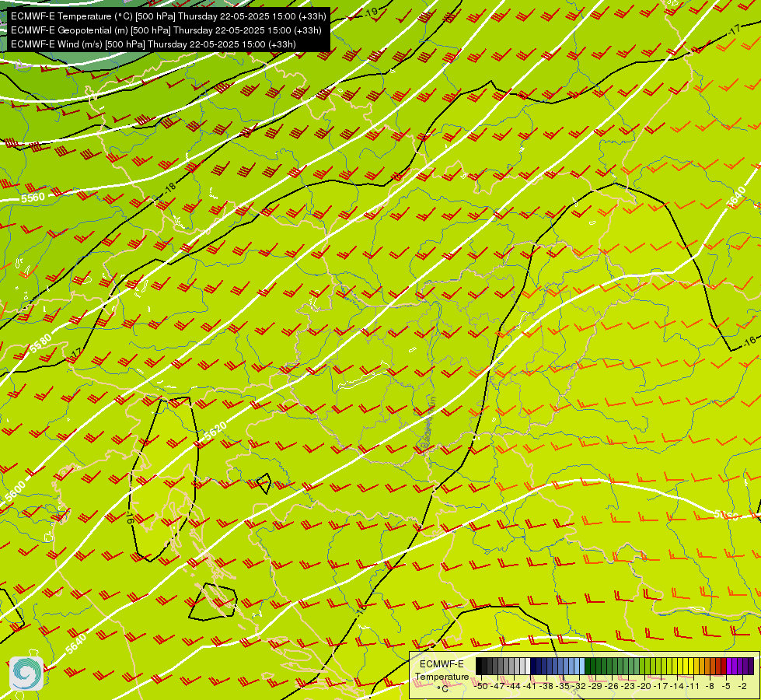Pick the red swatch in the temperature legend
This screenshot has width=761, height=700.
pyautogui.click(x=724, y=666)
